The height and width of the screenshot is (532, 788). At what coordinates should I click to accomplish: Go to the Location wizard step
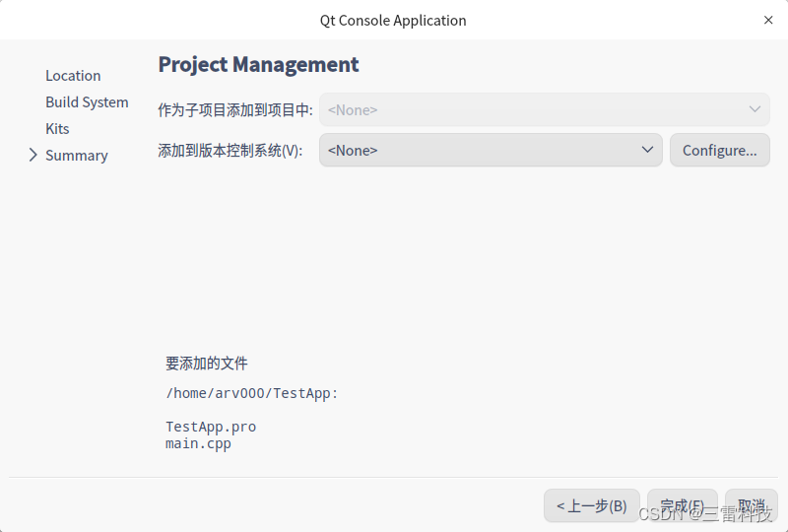[x=73, y=75]
